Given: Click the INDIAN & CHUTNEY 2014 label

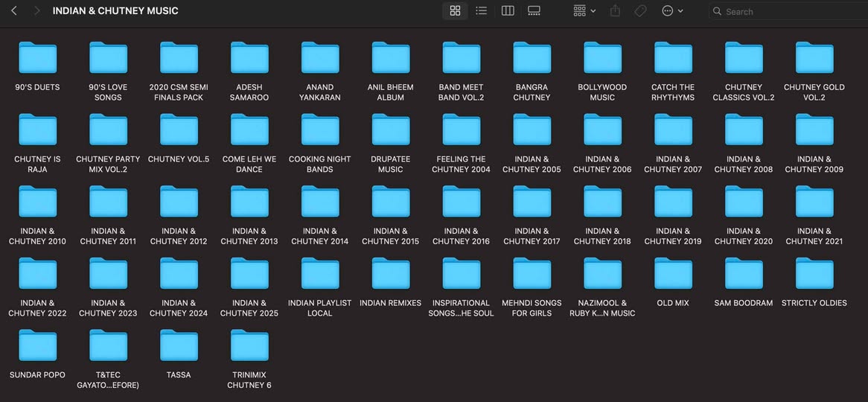Looking at the screenshot, I should (320, 237).
